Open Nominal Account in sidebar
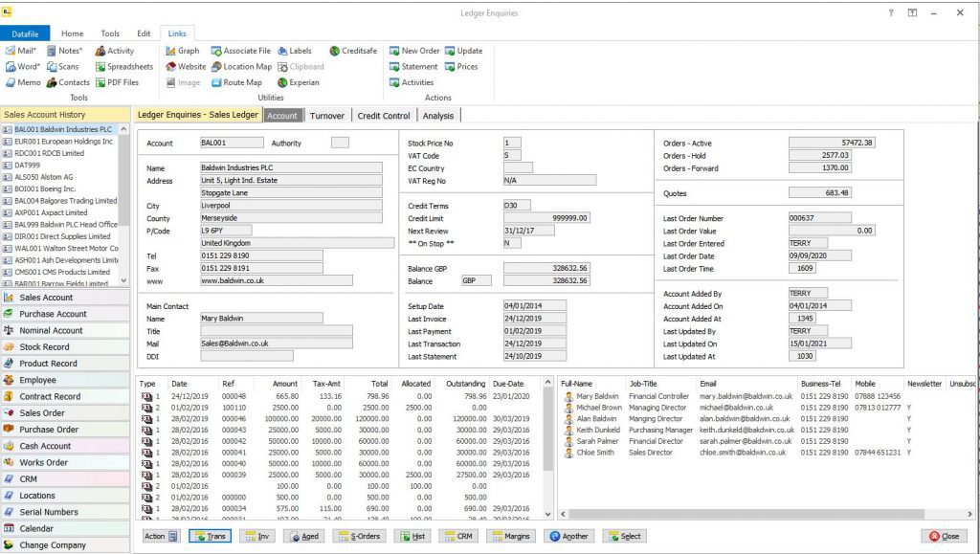Image resolution: width=980 pixels, height=554 pixels. coord(65,330)
